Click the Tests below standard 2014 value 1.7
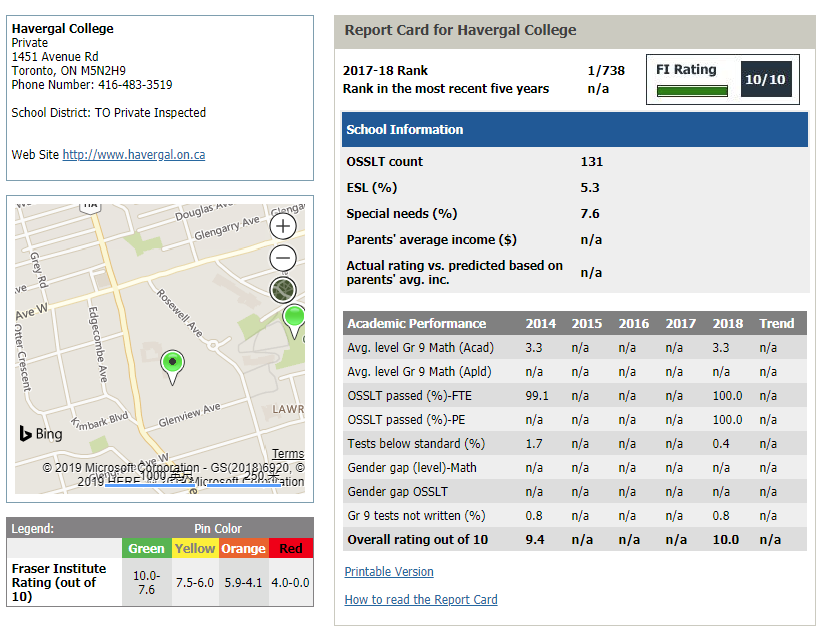Viewport: 834px width, 635px height. 534,444
